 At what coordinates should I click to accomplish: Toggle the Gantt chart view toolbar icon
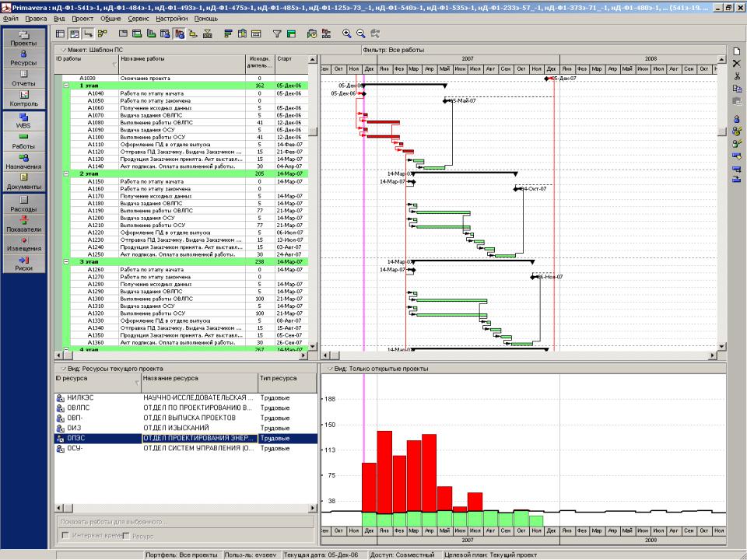pos(75,33)
